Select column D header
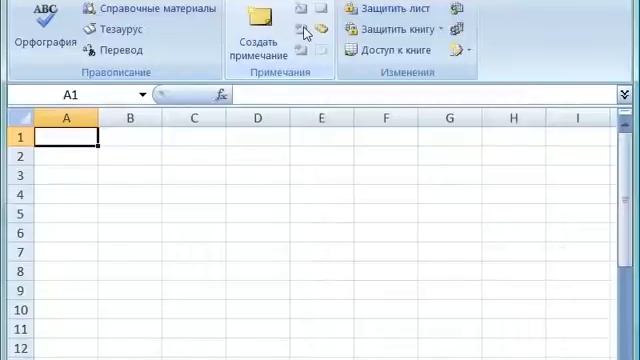 click(x=258, y=118)
